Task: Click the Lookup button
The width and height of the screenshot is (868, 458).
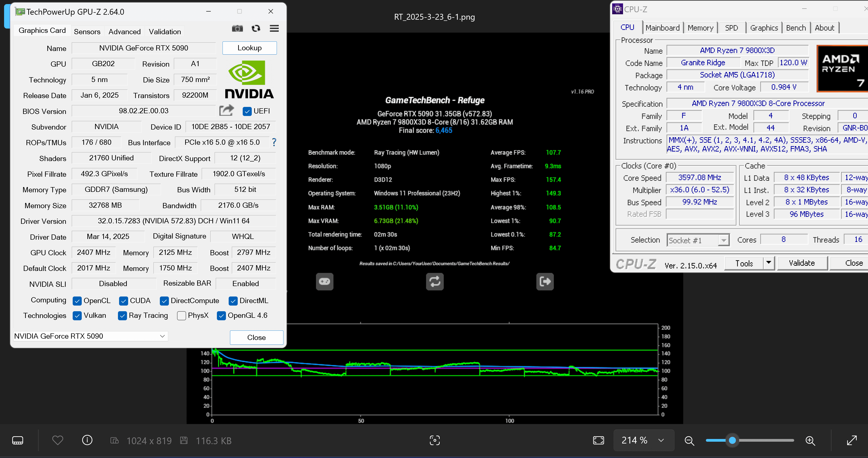Action: (x=249, y=48)
